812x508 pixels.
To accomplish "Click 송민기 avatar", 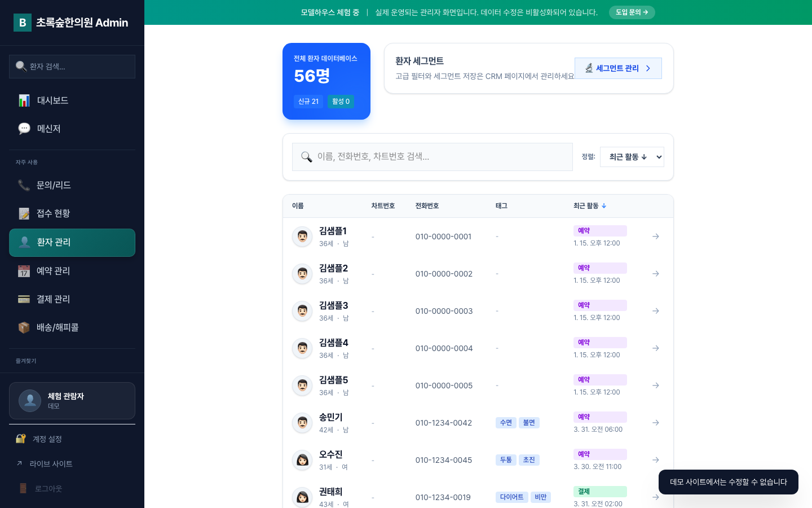I will [x=302, y=423].
